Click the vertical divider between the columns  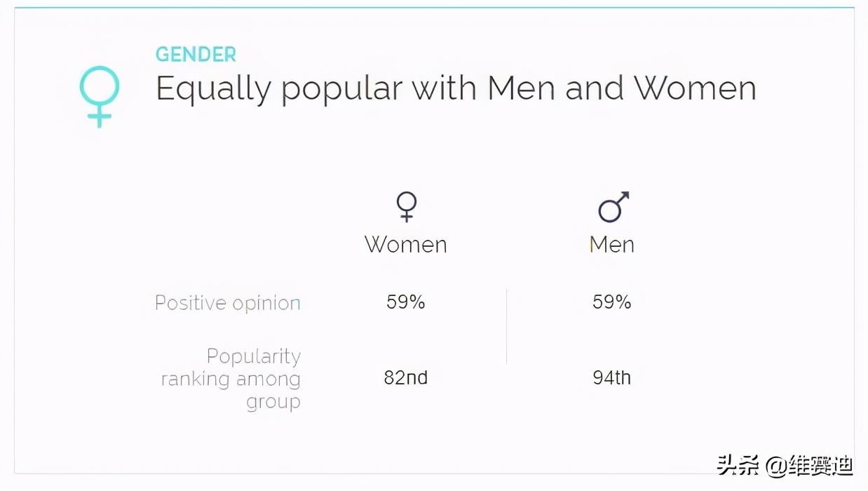pos(506,327)
